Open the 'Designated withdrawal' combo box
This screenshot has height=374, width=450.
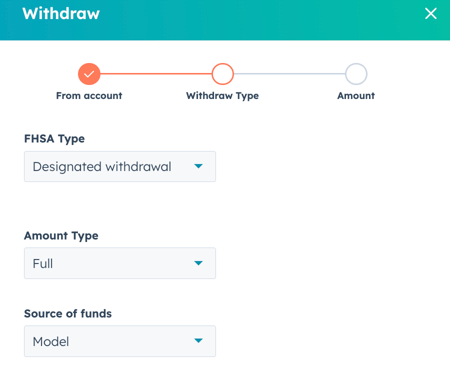point(120,166)
